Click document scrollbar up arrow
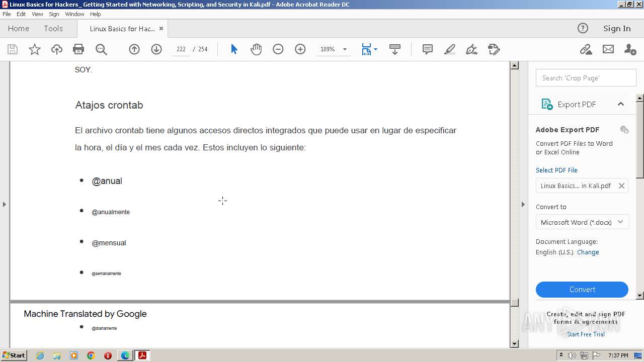Viewport: 644px width, 362px height. click(514, 65)
